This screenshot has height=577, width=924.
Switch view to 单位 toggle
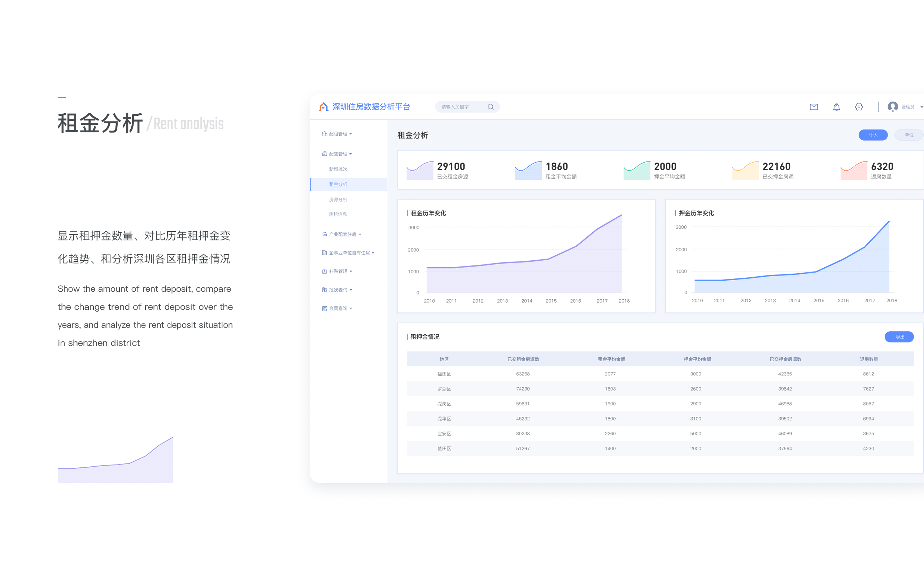909,135
